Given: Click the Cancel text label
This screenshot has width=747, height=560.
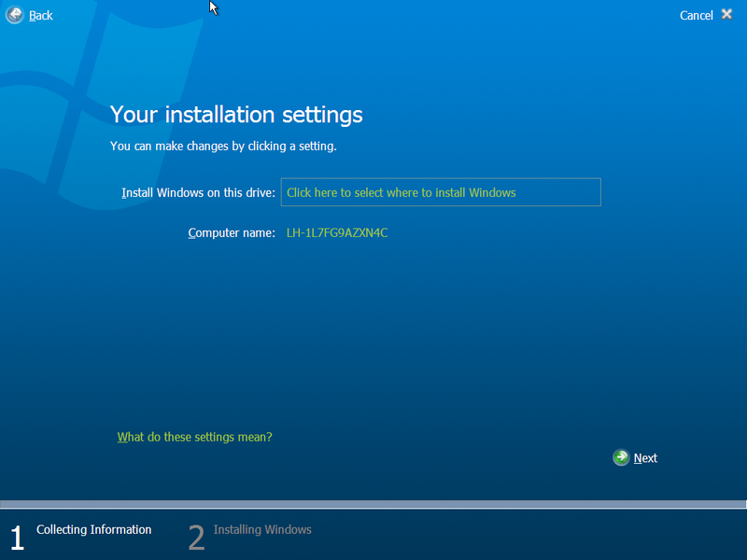Looking at the screenshot, I should tap(696, 16).
